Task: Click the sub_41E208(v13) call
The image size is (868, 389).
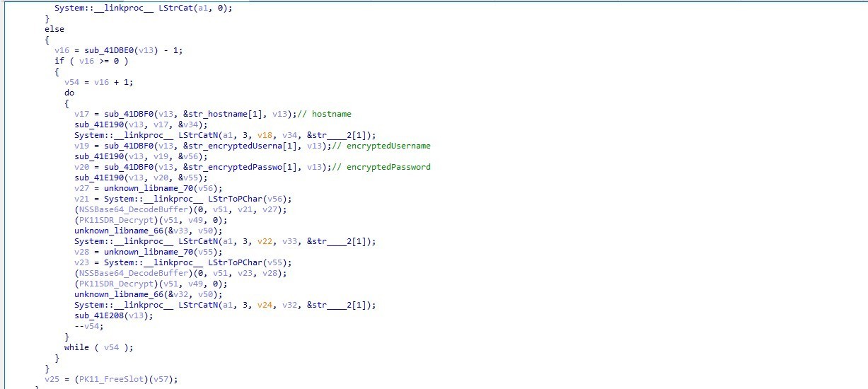Action: click(x=113, y=315)
